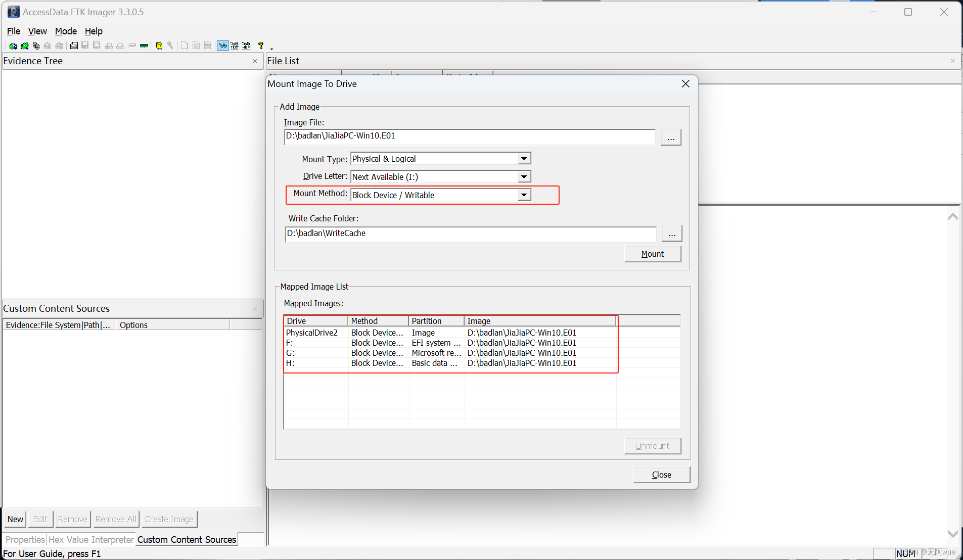This screenshot has width=963, height=560.
Task: Click the Close button in the dialog
Action: pos(662,475)
